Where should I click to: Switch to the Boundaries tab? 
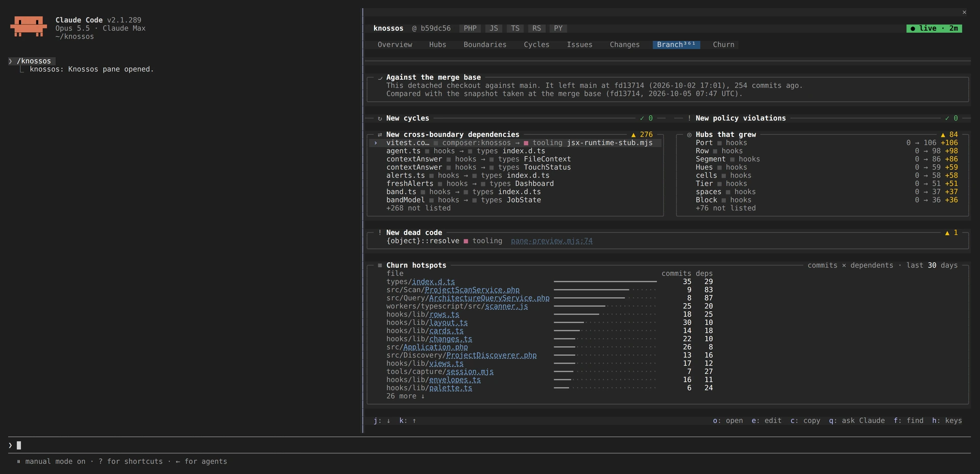click(x=485, y=45)
